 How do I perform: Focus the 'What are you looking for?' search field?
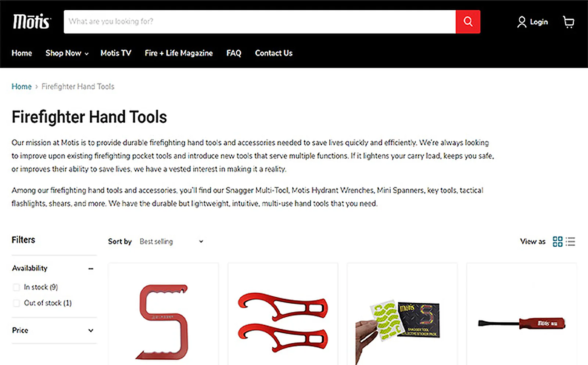pyautogui.click(x=259, y=22)
